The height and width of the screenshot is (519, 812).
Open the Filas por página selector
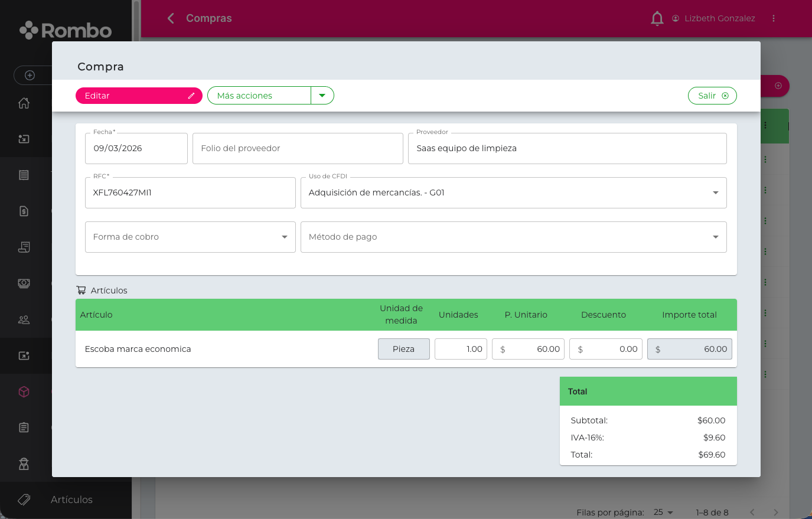coord(664,512)
